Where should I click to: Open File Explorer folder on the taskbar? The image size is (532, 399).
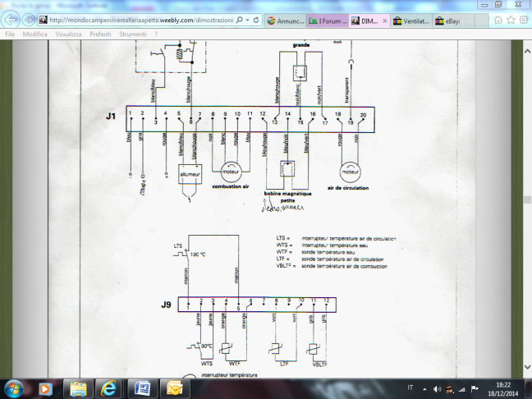click(x=77, y=387)
